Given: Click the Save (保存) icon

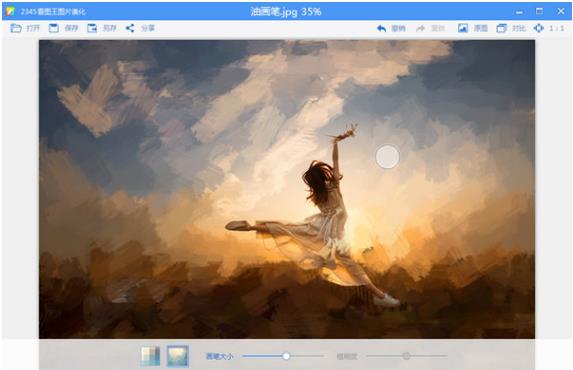Looking at the screenshot, I should [54, 28].
